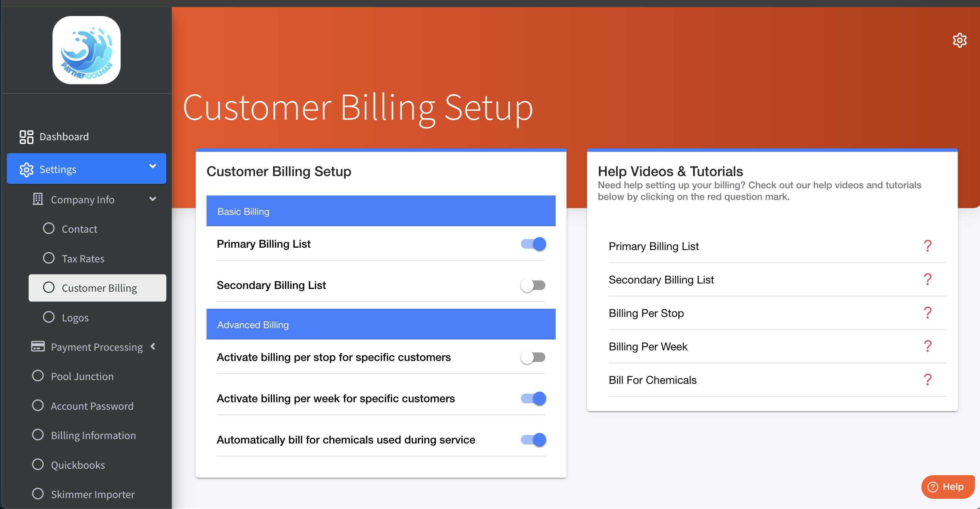Disable the Primary Billing List toggle
980x509 pixels.
(x=533, y=244)
